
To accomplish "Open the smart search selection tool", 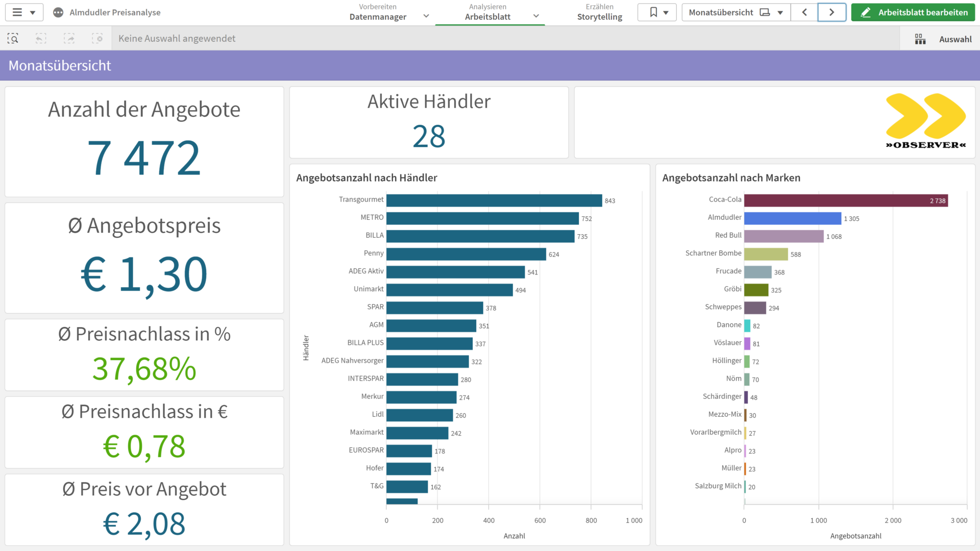I will 13,38.
